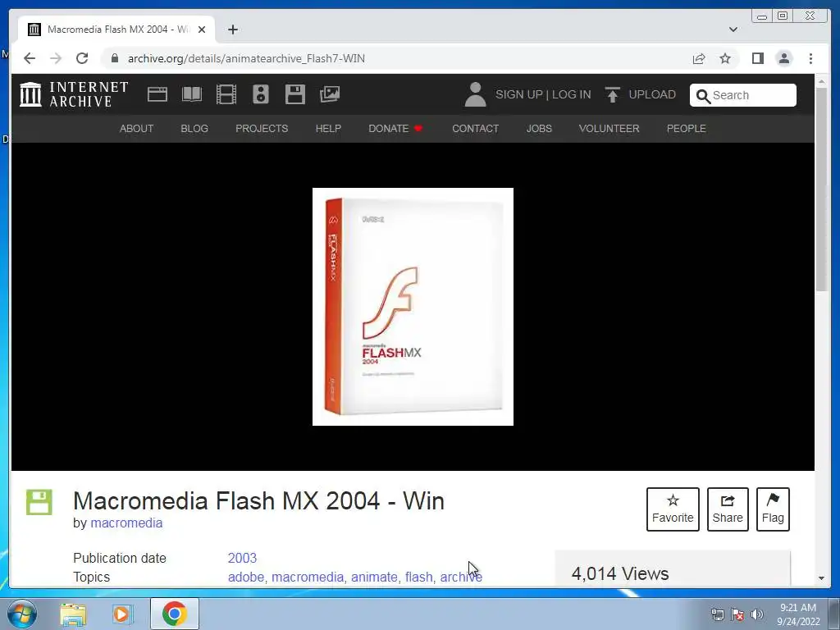Click the green software item icon
Viewport: 840px width, 630px height.
pyautogui.click(x=39, y=503)
